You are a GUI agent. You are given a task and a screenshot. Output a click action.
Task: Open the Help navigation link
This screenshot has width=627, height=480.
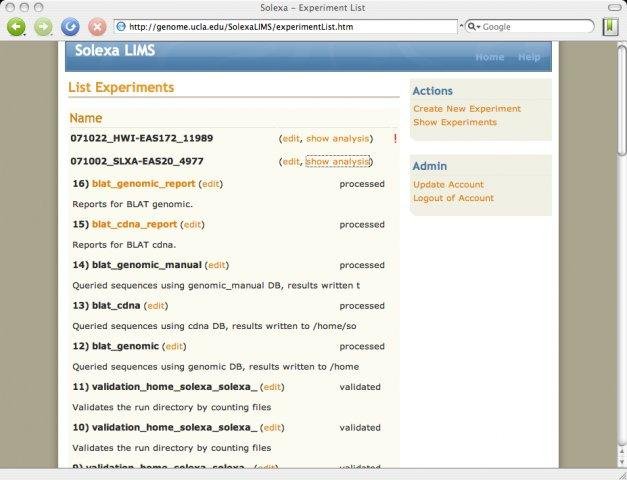(529, 57)
